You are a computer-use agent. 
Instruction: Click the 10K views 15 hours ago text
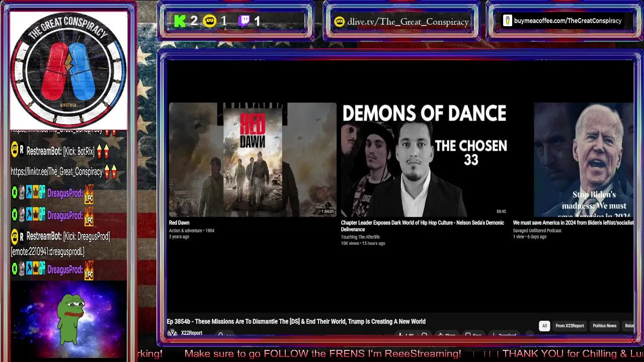[x=363, y=243]
